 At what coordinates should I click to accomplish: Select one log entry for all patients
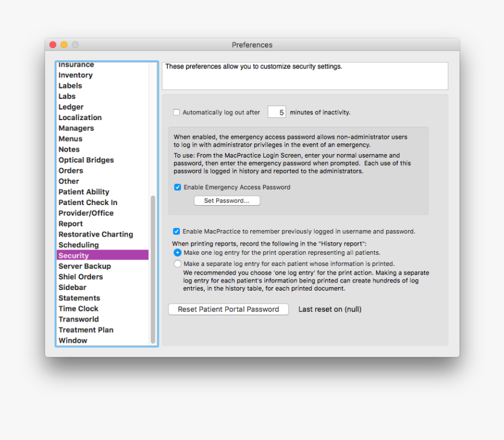[x=177, y=253]
